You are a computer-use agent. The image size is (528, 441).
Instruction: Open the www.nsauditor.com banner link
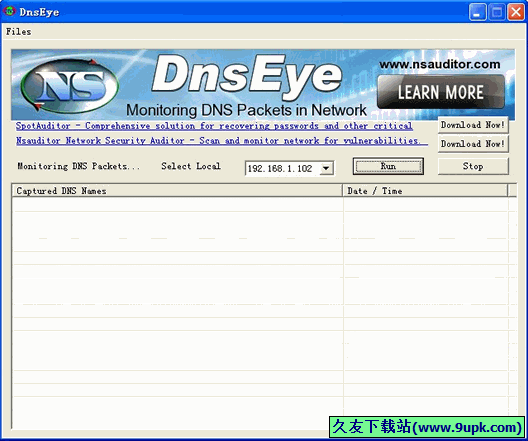440,64
